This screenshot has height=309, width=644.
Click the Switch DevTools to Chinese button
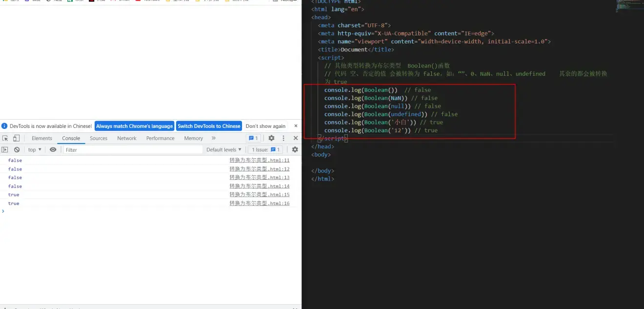tap(209, 126)
